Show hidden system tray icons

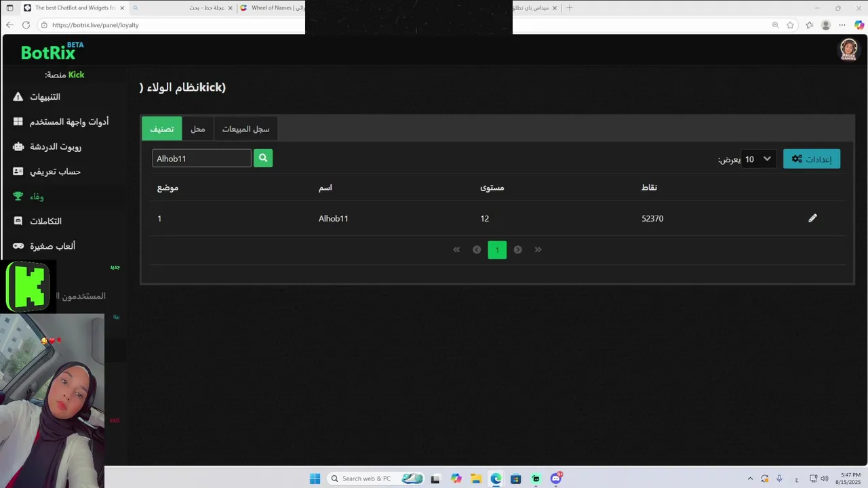tap(750, 479)
